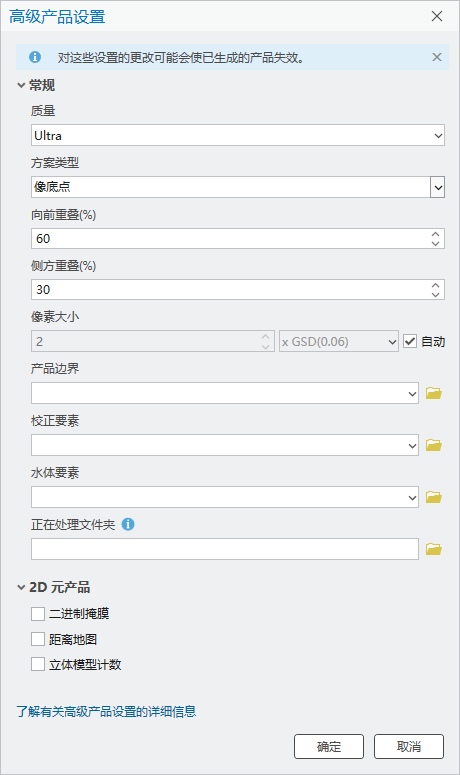Enable the 距离地图 checkbox

[x=38, y=639]
